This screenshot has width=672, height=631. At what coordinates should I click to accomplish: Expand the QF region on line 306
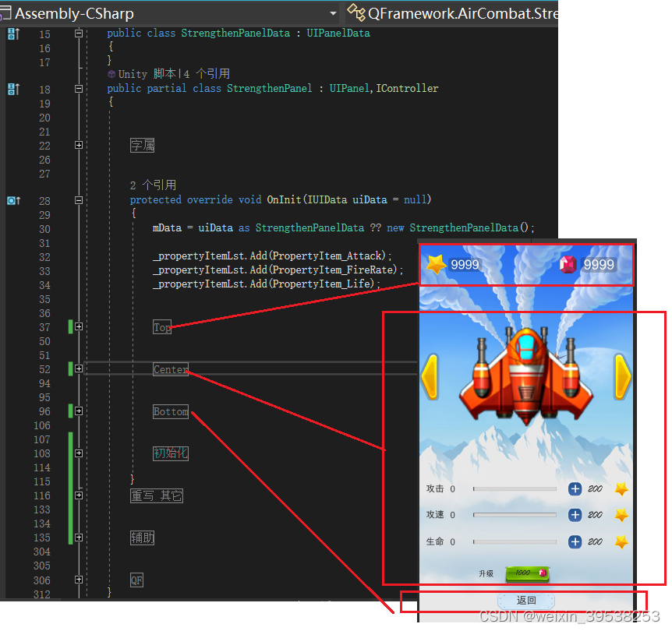click(x=79, y=580)
